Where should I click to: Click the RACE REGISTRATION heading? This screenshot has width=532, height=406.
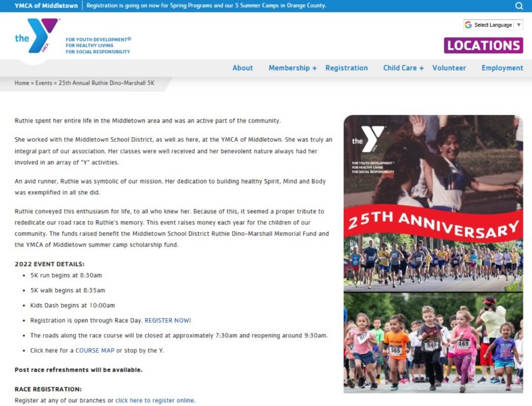coord(48,389)
